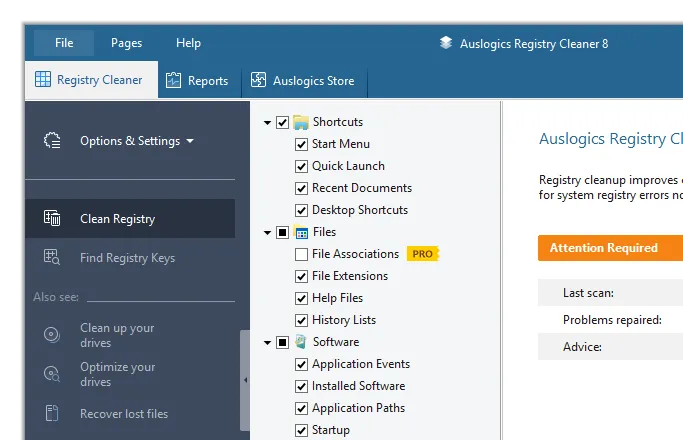Click the Attention Required orange banner

pyautogui.click(x=610, y=248)
